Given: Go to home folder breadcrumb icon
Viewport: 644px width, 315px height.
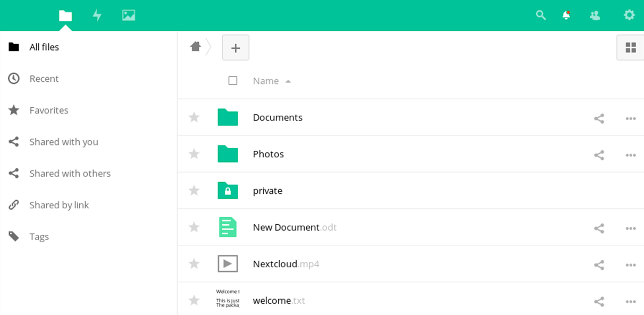Looking at the screenshot, I should [x=195, y=47].
